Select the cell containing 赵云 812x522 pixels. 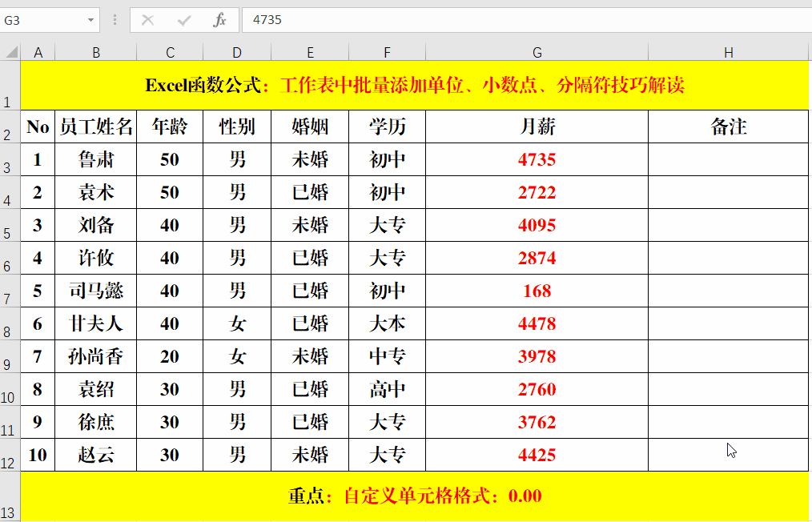[x=96, y=455]
